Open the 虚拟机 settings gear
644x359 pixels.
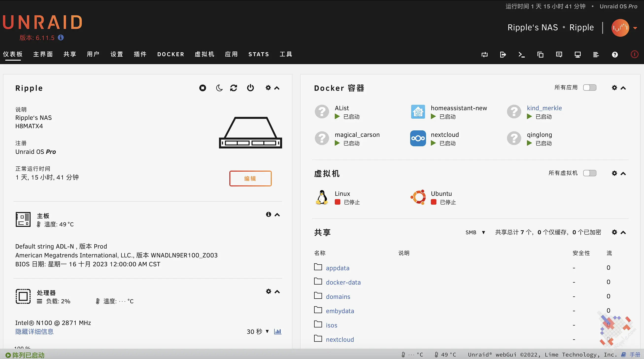(614, 173)
